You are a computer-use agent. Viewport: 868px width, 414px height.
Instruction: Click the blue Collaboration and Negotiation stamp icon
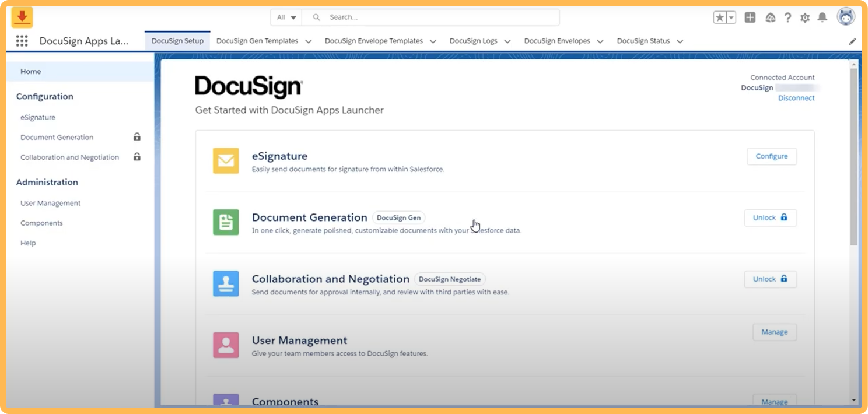(x=226, y=283)
